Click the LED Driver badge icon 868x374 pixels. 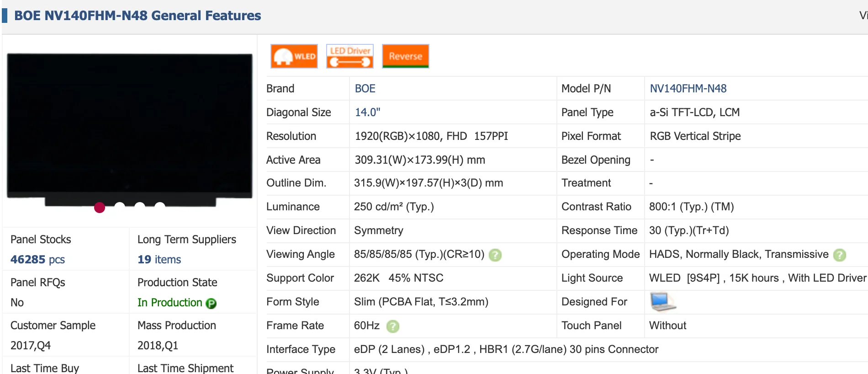pos(350,56)
